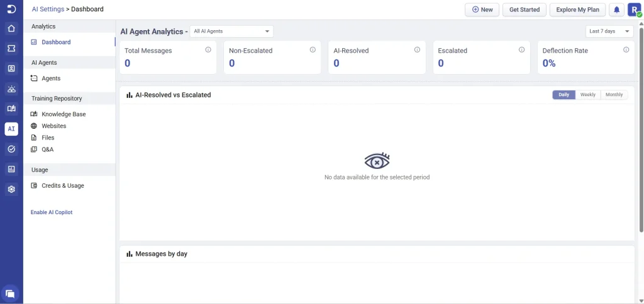Click the vertical page scrollbar
Screen dimensions: 644x304
641,129
